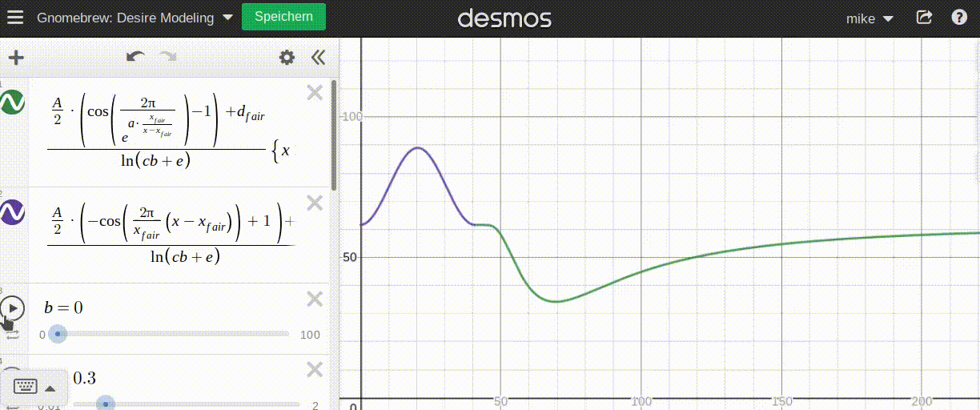Click the green curve minimum on graph
This screenshot has height=410, width=980.
click(x=556, y=301)
